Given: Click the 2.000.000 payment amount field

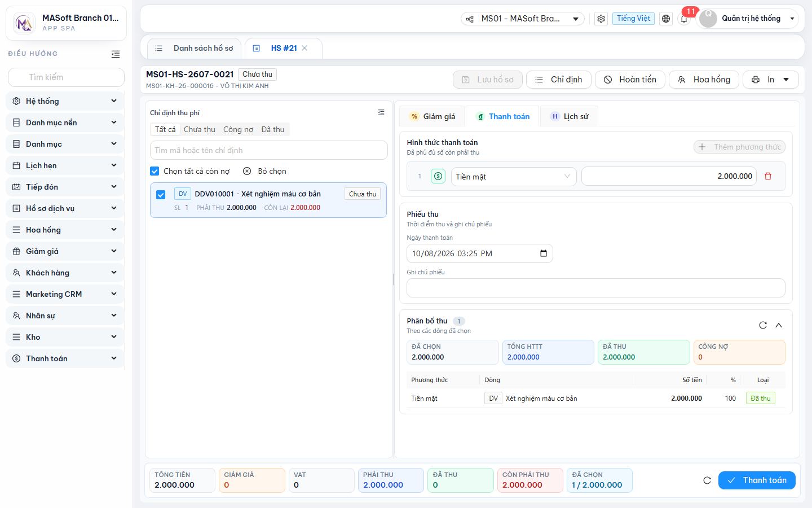Looking at the screenshot, I should coord(669,176).
